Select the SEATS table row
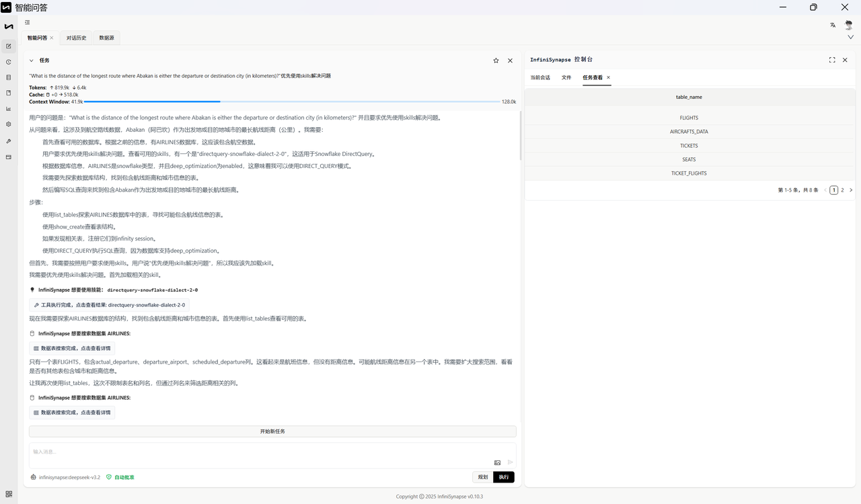The image size is (861, 504). 689,159
